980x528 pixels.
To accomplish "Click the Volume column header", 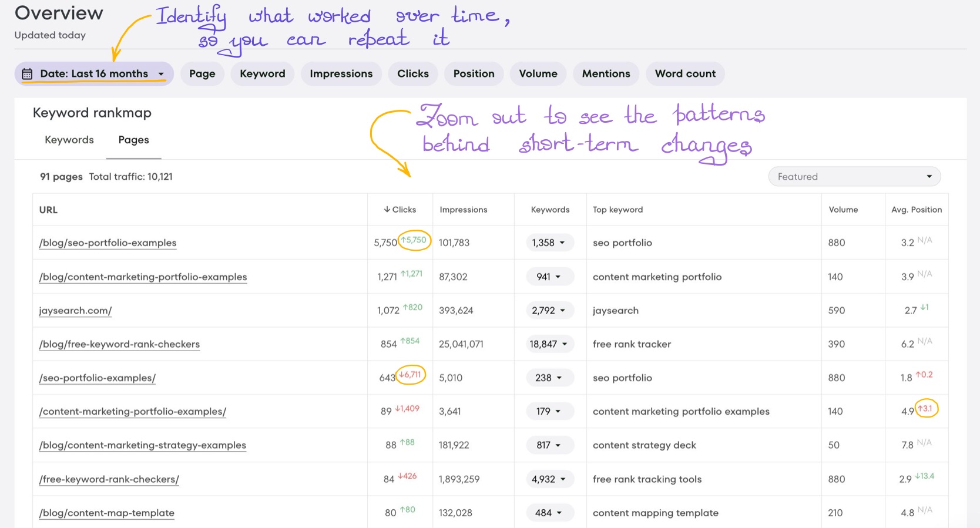I will coord(843,210).
